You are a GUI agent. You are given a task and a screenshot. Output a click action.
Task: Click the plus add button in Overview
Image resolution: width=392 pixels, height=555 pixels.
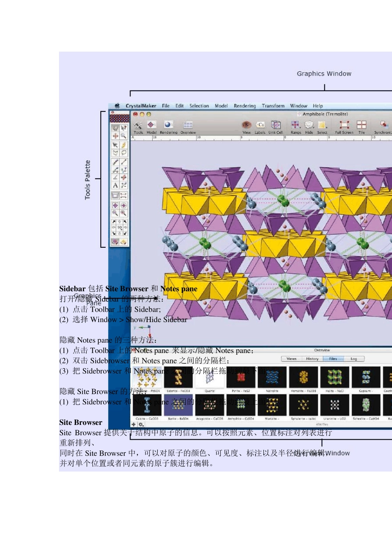pyautogui.click(x=133, y=424)
